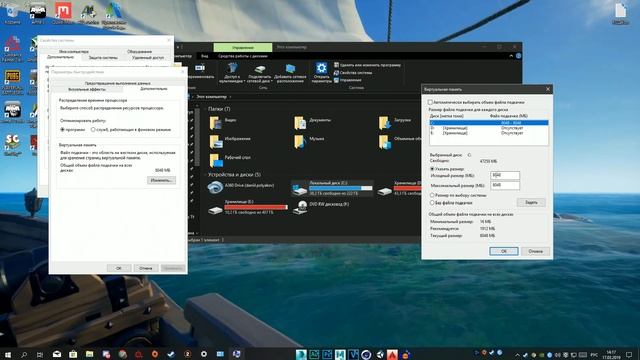Select drive D: Хранилище row in paging list

[489, 128]
